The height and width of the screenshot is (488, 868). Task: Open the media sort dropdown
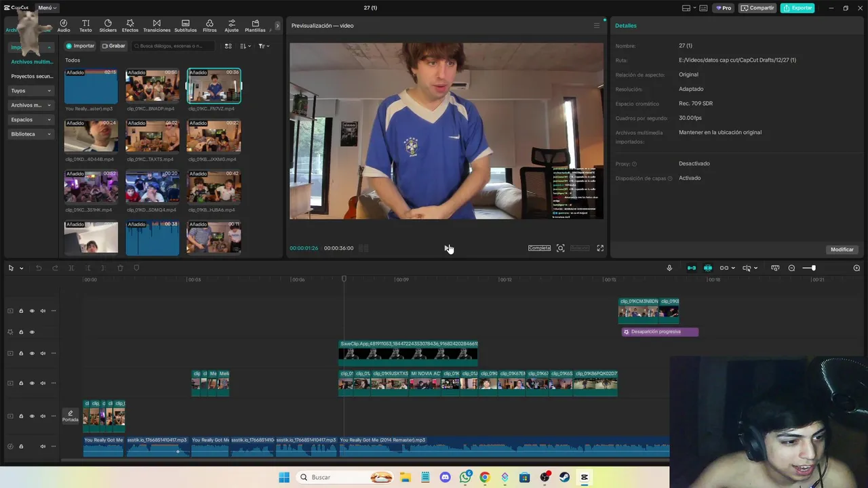pyautogui.click(x=245, y=46)
